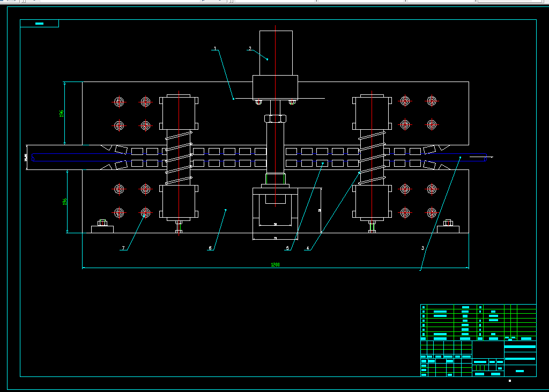The image size is (549, 392).
Task: Select part callout number 4
Action: [308, 248]
